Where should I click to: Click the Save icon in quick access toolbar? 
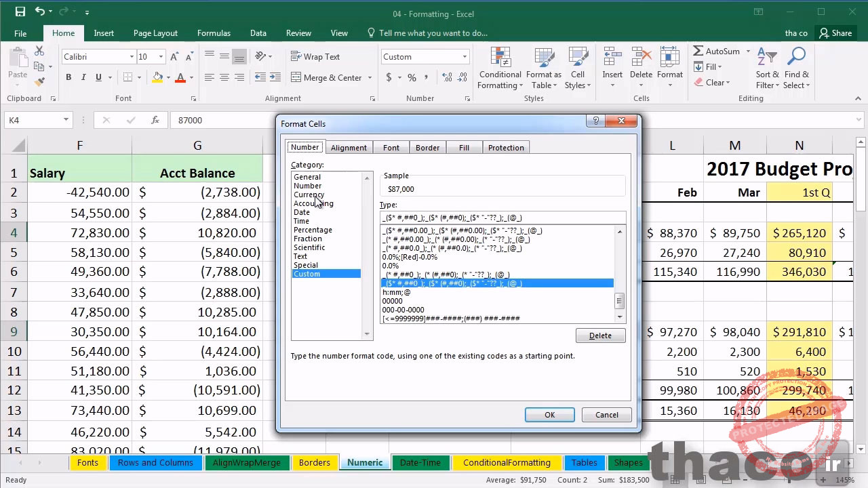point(20,12)
